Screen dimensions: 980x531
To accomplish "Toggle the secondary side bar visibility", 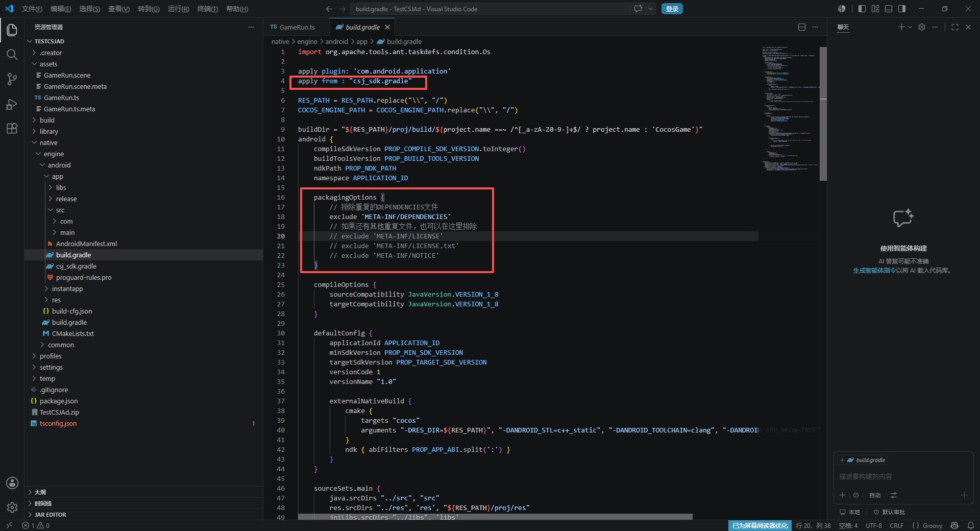I will click(902, 9).
